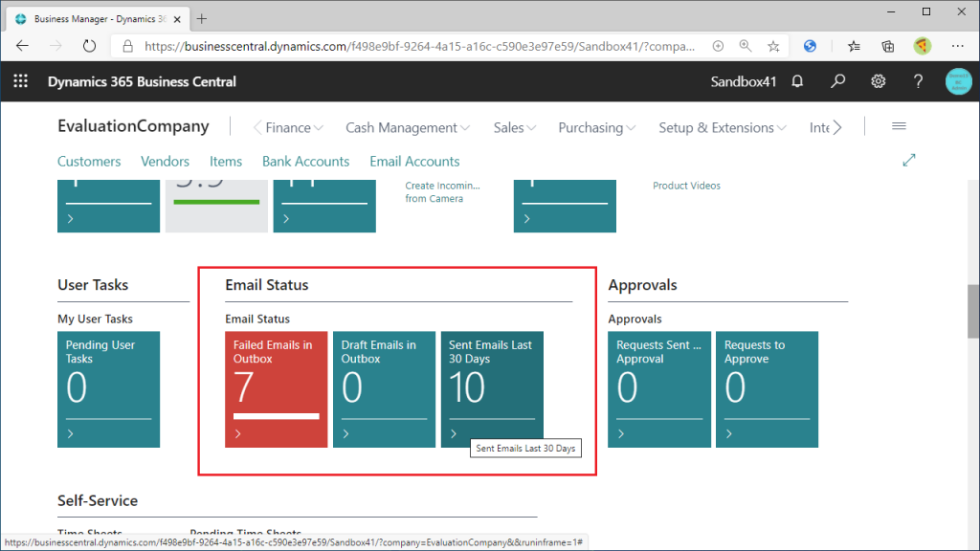Click the chevron on Failed Emails tile

(x=238, y=433)
